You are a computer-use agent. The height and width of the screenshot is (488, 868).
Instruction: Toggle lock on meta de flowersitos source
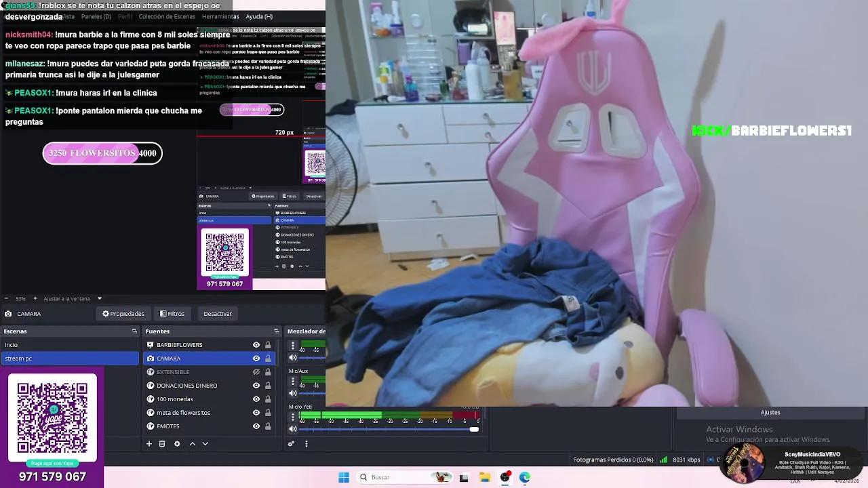(x=268, y=413)
